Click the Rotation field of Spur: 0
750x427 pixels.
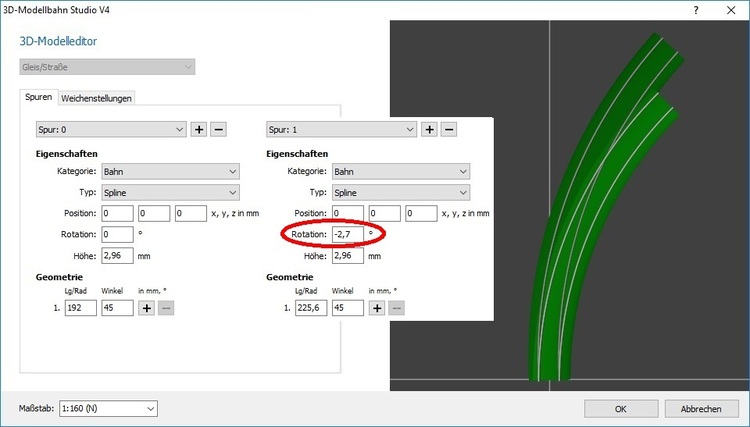pyautogui.click(x=118, y=234)
